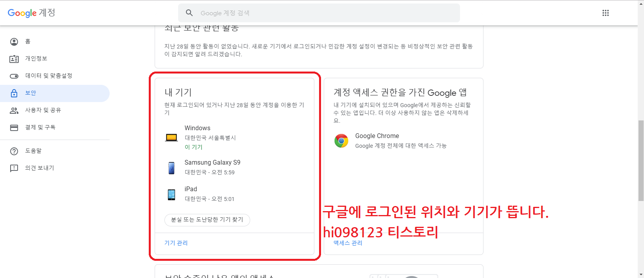Click 계정 액세스 권한을 가진 Google 앱 heading
644x278 pixels.
(x=400, y=92)
